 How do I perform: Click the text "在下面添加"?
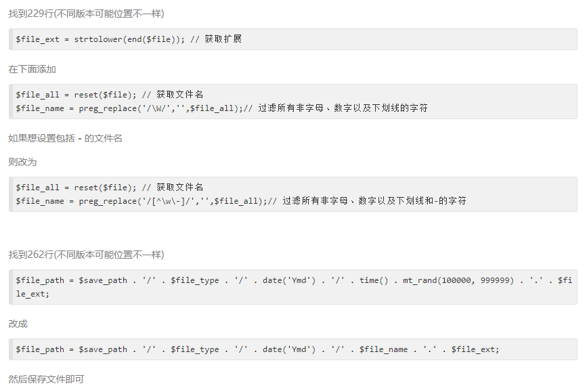32,69
